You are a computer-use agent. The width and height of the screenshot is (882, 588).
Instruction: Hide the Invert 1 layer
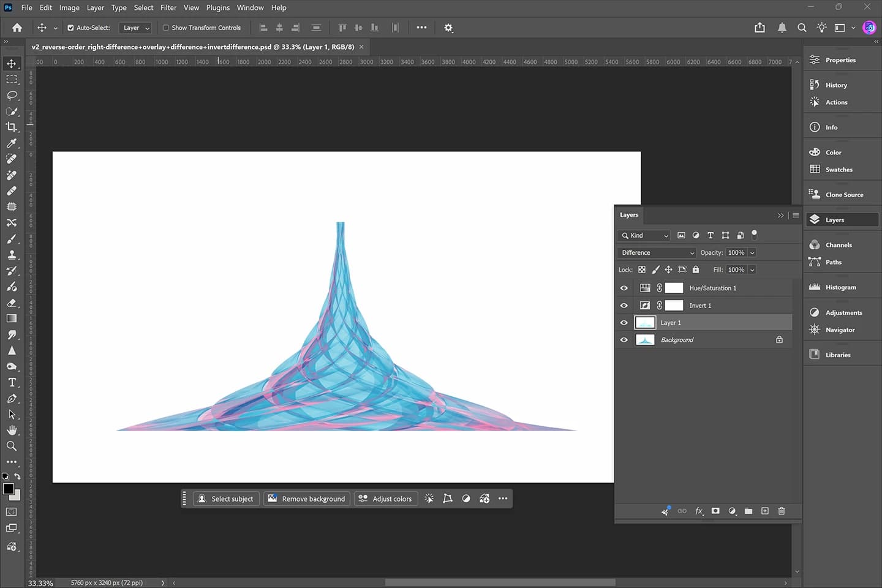[624, 306]
